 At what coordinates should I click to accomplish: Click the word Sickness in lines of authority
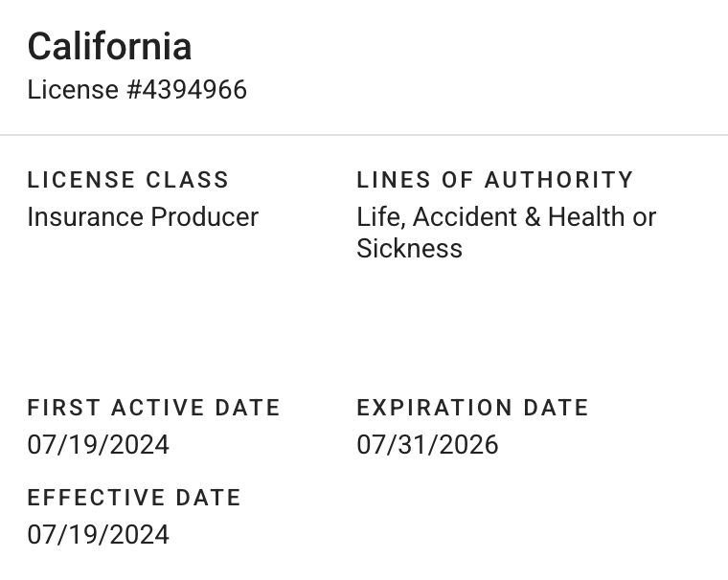pyautogui.click(x=409, y=249)
